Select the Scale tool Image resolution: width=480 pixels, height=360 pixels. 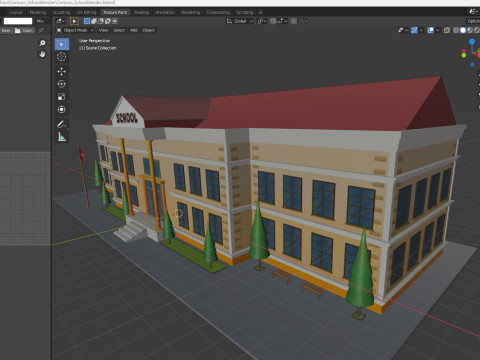pyautogui.click(x=62, y=97)
